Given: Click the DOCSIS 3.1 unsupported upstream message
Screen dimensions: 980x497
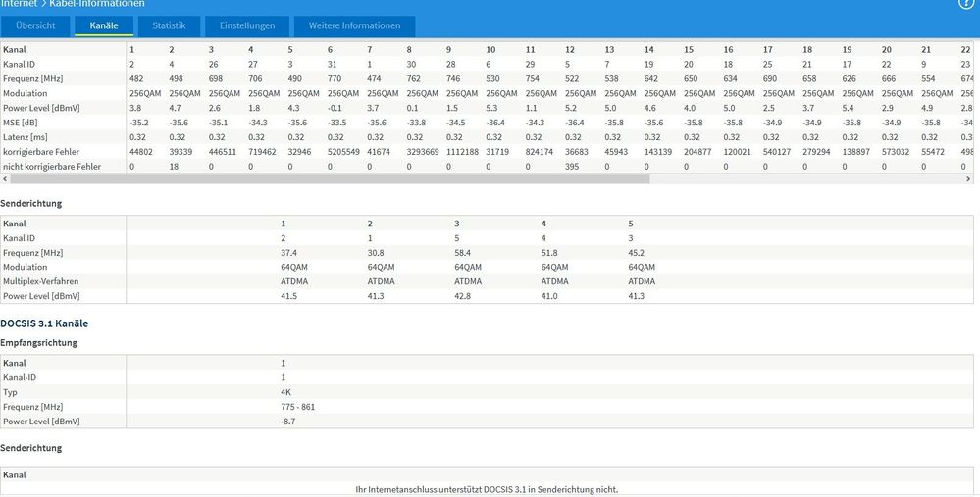Looking at the screenshot, I should (487, 489).
